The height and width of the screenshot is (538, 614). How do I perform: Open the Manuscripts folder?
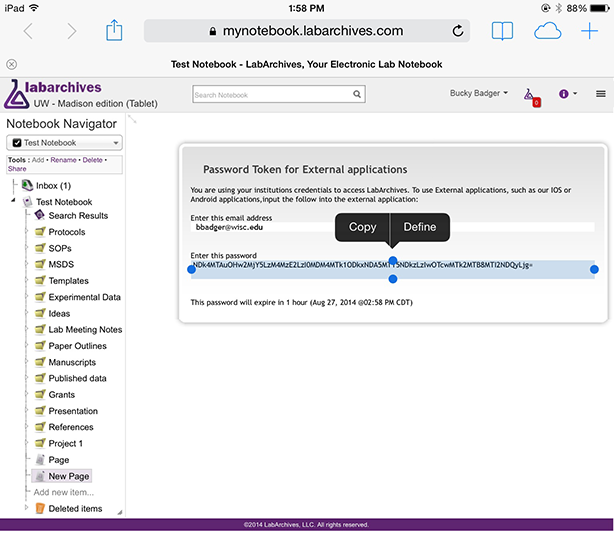point(72,362)
